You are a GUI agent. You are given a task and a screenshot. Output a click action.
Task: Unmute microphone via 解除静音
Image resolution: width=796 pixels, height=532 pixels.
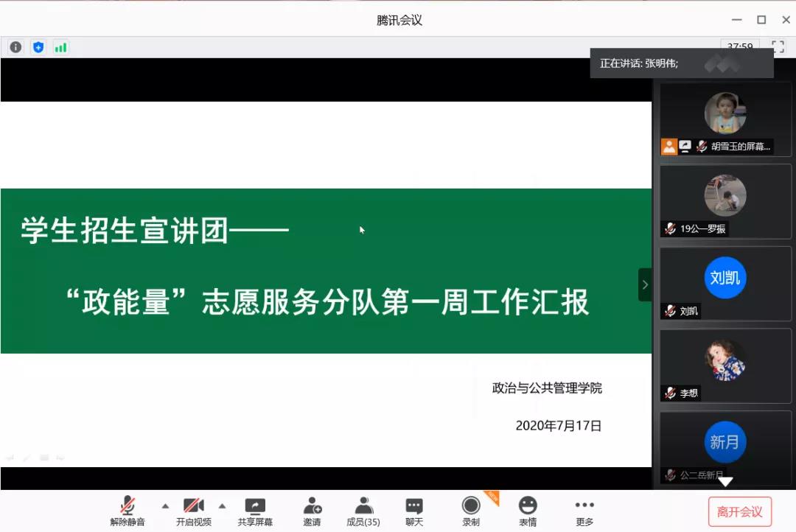(128, 511)
